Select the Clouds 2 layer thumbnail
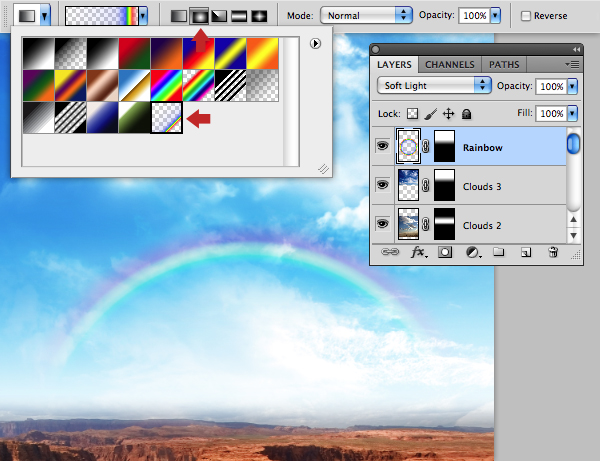The image size is (600, 461). point(408,224)
